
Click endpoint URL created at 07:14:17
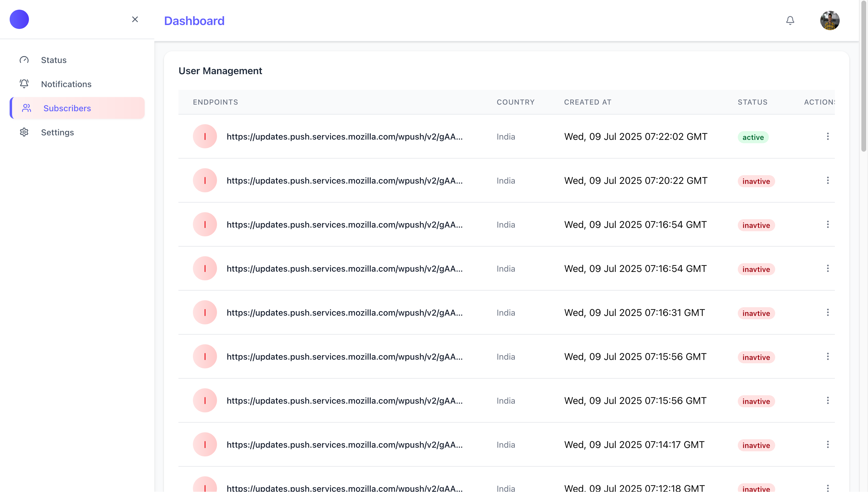(344, 445)
